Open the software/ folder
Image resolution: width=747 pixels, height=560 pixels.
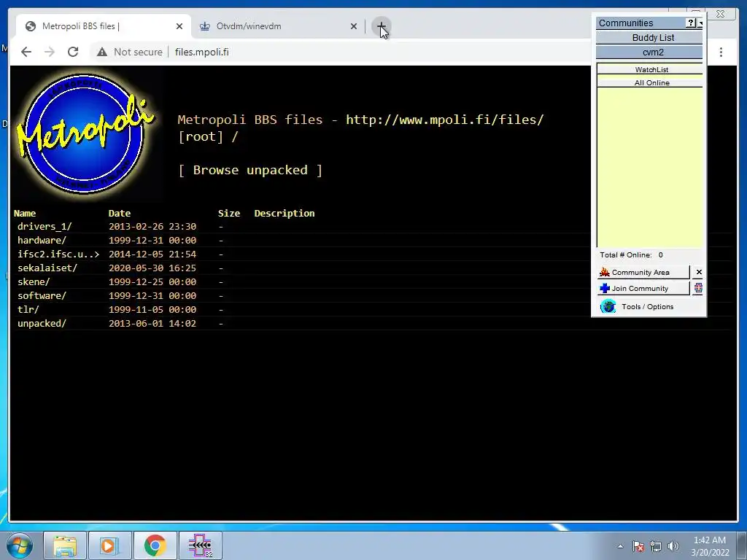(42, 296)
